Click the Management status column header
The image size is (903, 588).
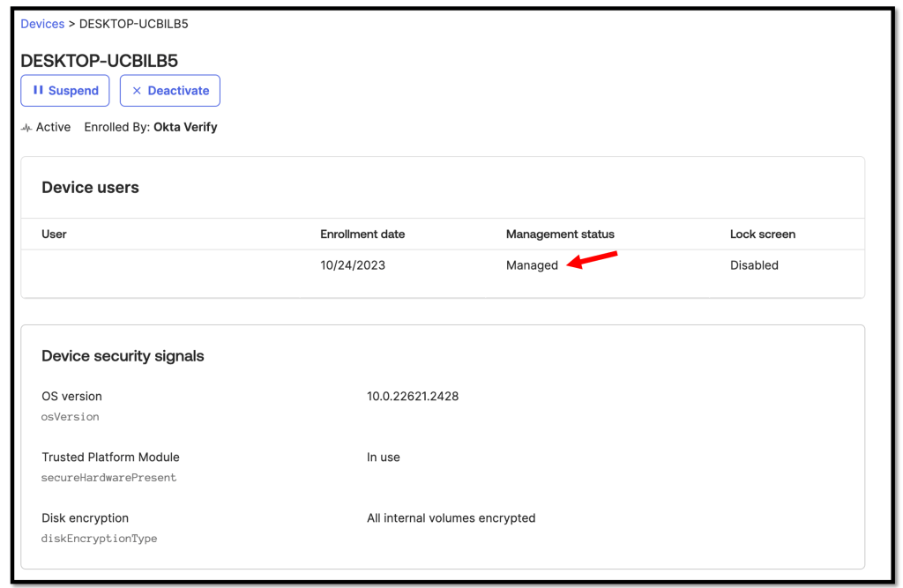tap(560, 234)
